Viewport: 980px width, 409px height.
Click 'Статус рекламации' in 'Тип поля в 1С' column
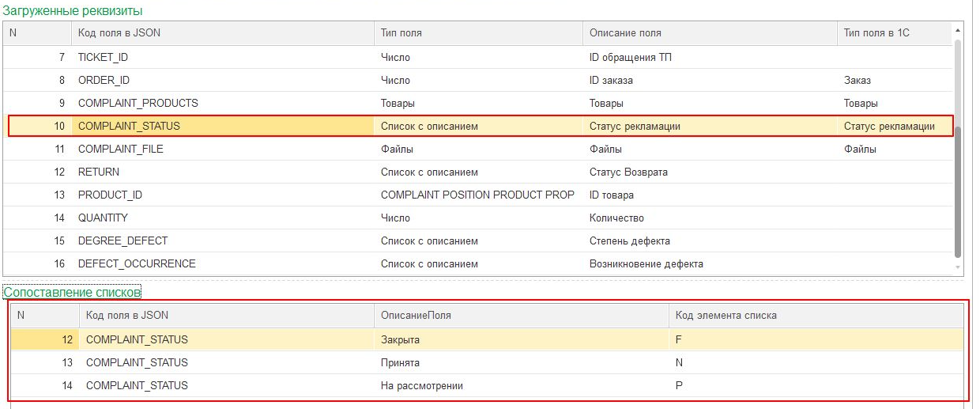click(888, 126)
